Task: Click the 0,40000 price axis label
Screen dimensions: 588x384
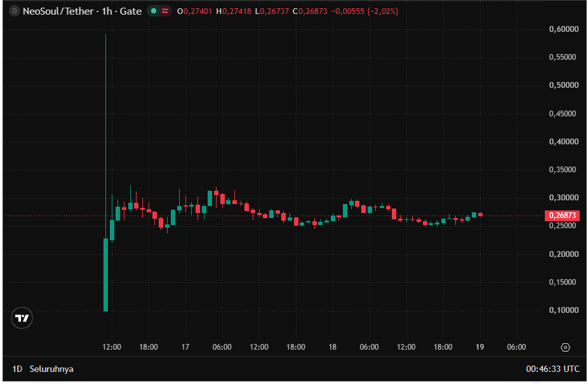Action: click(x=564, y=142)
